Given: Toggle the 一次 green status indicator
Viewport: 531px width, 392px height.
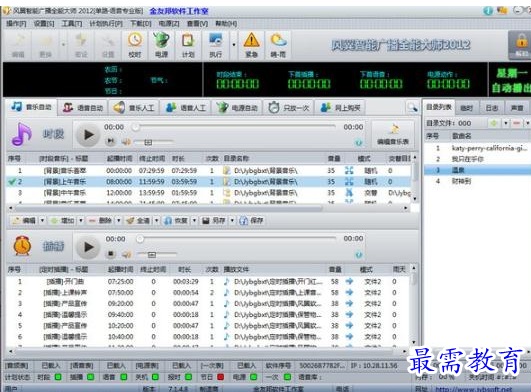Looking at the screenshot, I should pos(287,376).
